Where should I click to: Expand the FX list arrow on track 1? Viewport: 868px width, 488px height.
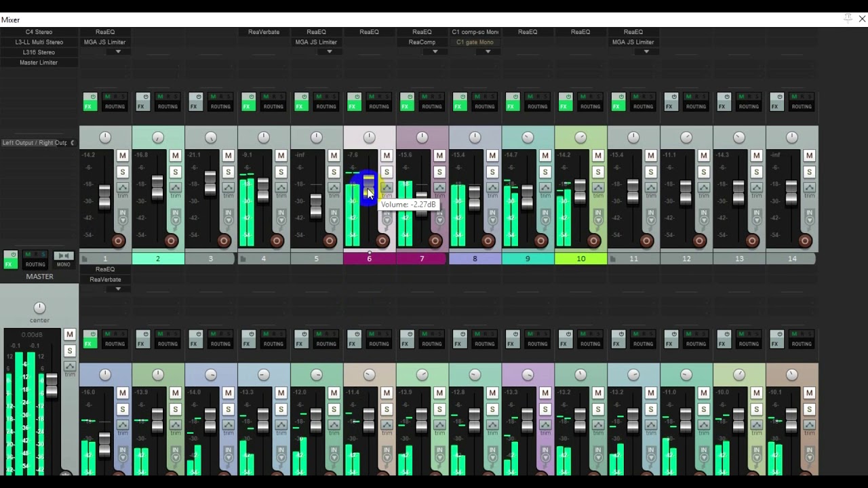tap(118, 52)
